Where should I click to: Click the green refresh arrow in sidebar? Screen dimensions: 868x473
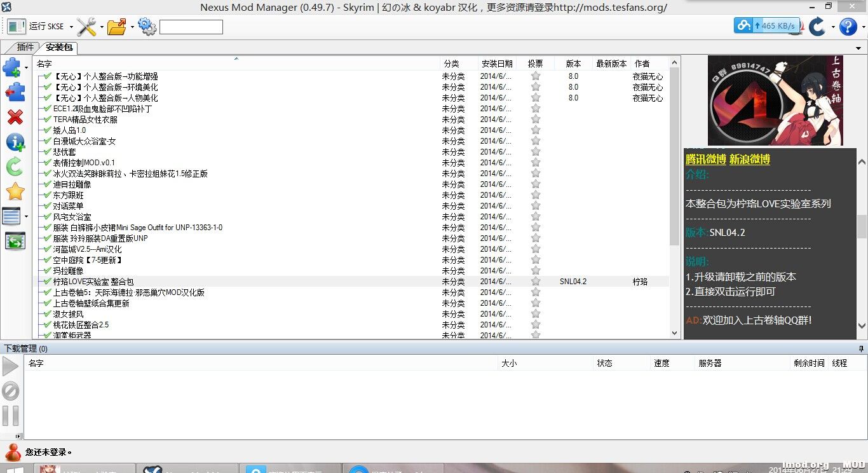(15, 167)
